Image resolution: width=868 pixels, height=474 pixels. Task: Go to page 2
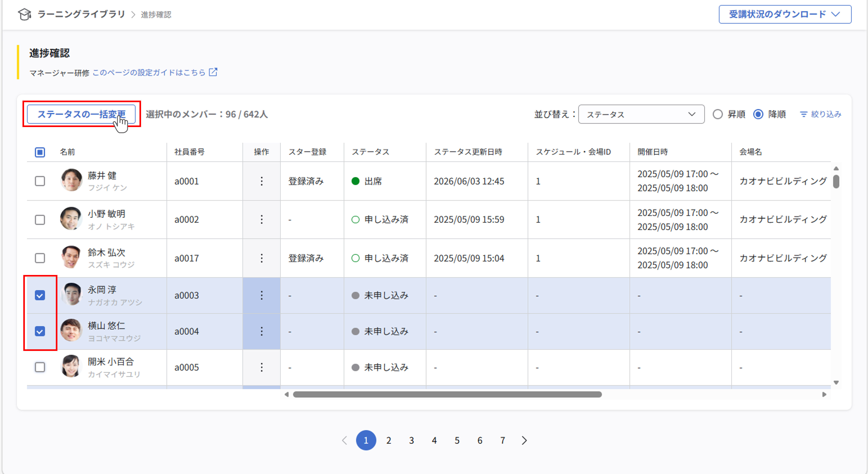[388, 440]
